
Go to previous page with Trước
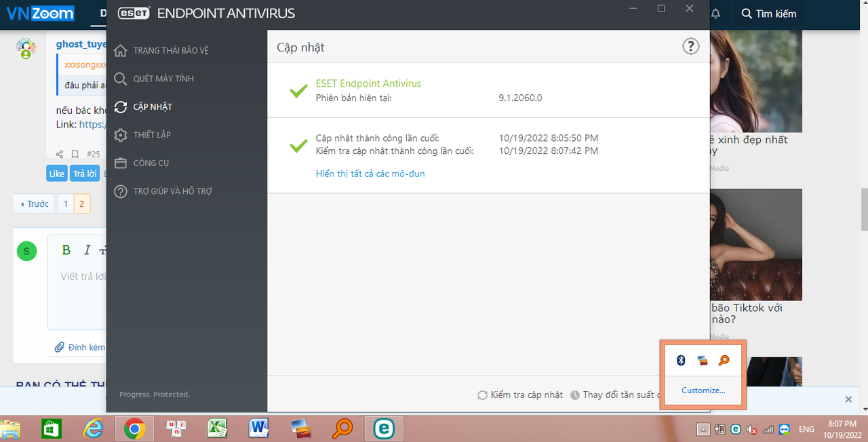tap(34, 204)
